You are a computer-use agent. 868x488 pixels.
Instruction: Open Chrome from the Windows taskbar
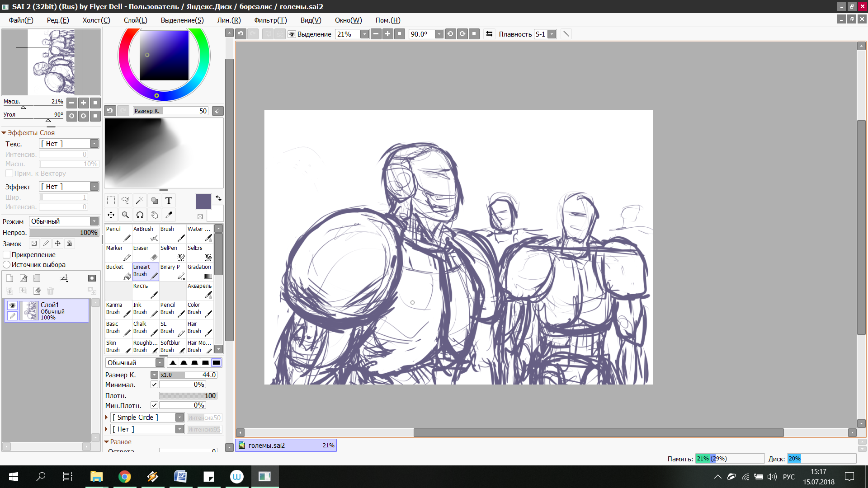pyautogui.click(x=124, y=477)
